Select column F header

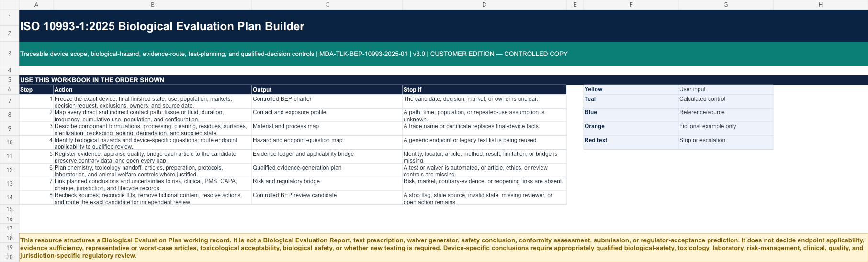pos(631,5)
